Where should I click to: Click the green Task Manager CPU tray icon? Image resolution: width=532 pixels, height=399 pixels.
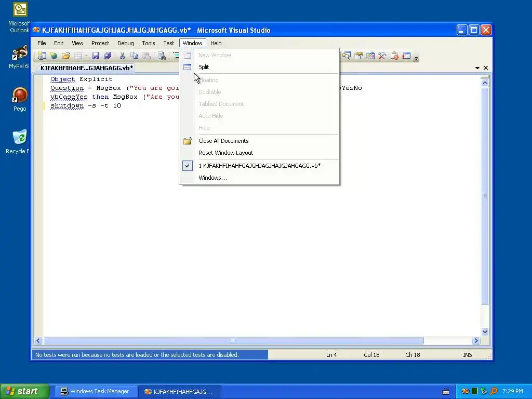pos(475,391)
